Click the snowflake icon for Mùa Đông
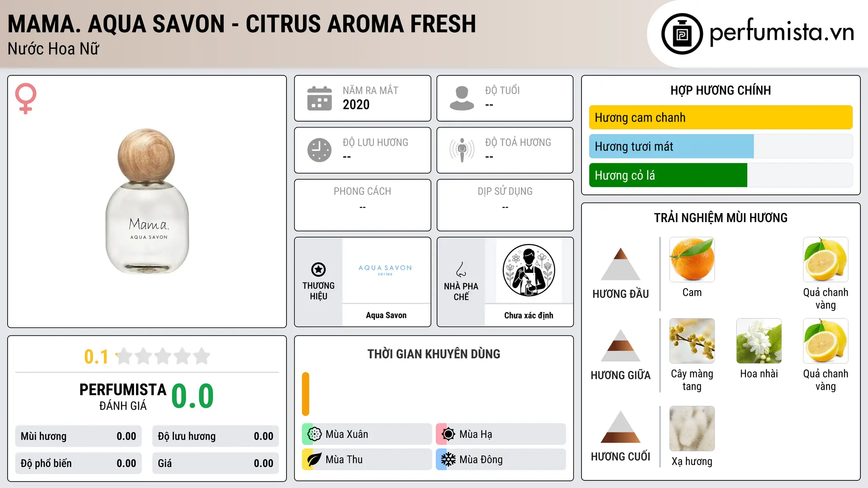 click(448, 460)
